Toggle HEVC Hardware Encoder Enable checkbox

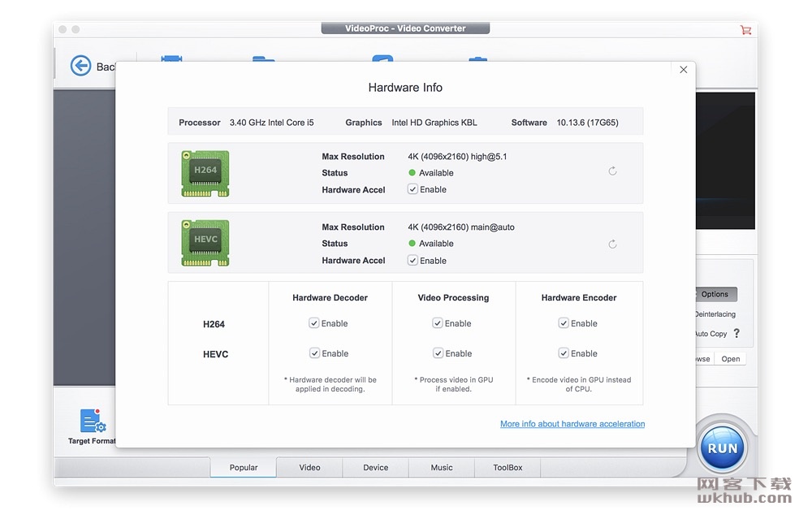tap(564, 353)
